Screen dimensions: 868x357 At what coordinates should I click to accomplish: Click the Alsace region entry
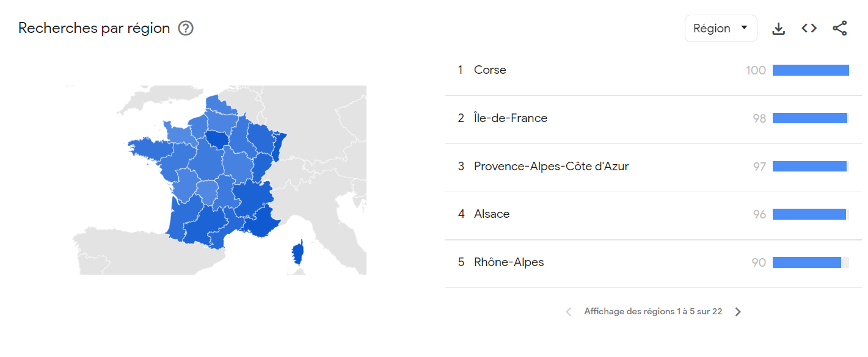(x=491, y=214)
